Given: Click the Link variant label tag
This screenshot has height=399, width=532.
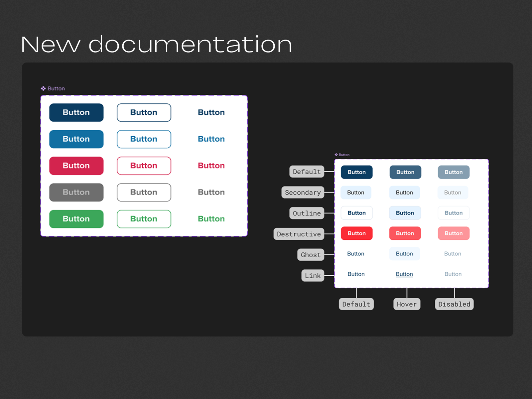Looking at the screenshot, I should 312,275.
